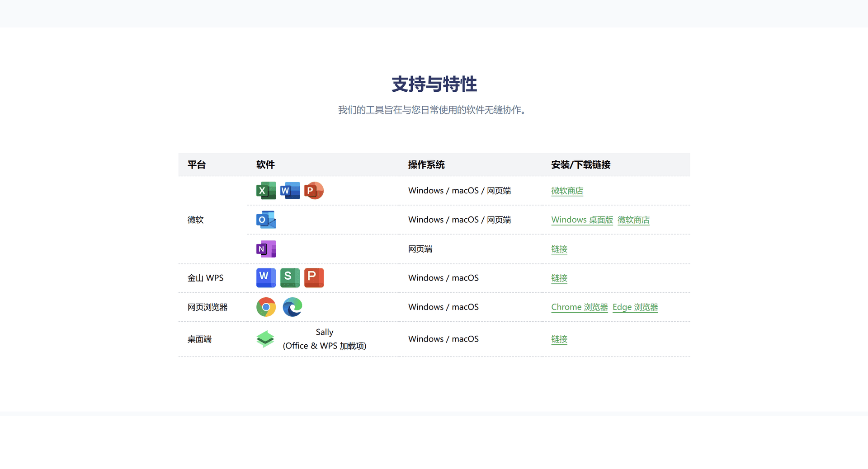Select the WPS Writer icon

[266, 278]
